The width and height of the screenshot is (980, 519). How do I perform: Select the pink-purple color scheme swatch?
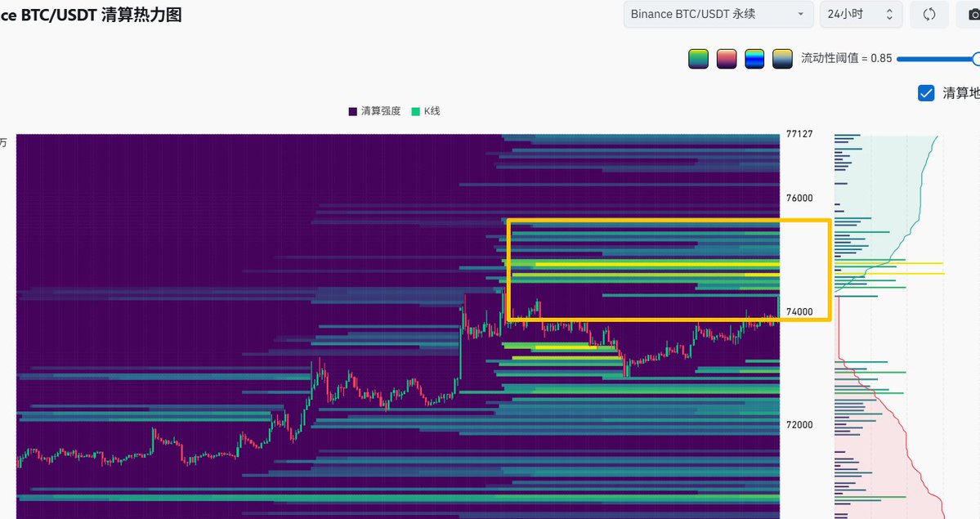point(727,59)
